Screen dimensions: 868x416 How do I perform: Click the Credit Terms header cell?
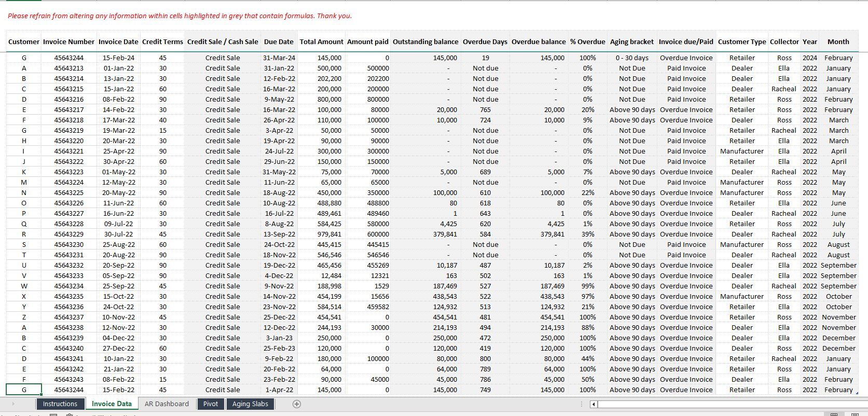pos(163,41)
